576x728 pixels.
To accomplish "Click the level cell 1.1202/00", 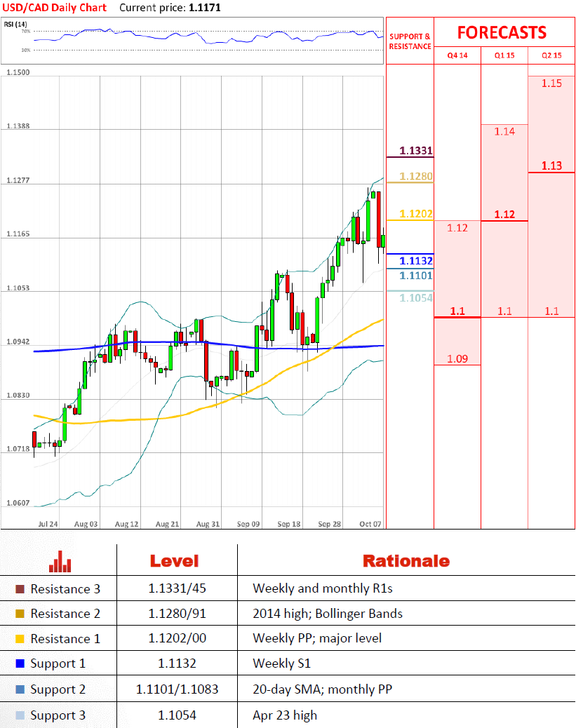I will 177,638.
